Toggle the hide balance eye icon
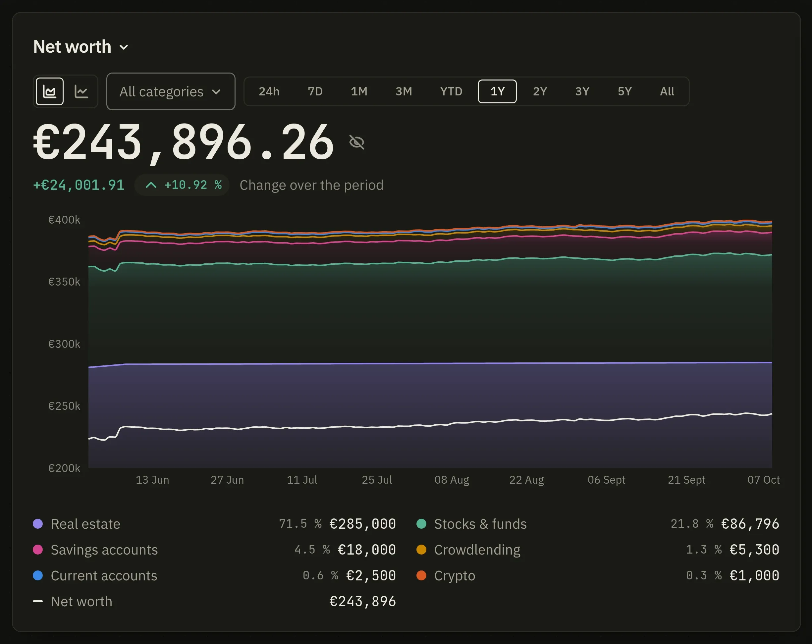The height and width of the screenshot is (644, 812). click(357, 142)
